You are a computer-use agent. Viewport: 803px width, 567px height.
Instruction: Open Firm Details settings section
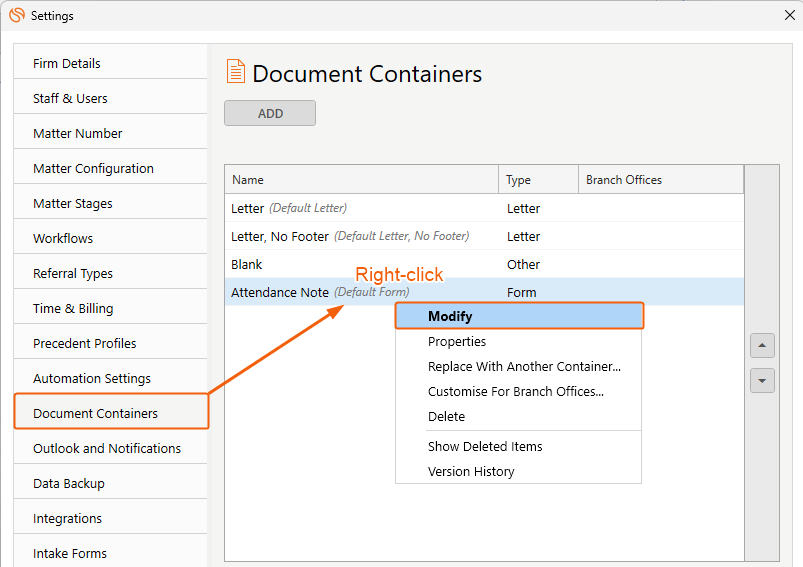click(x=67, y=63)
